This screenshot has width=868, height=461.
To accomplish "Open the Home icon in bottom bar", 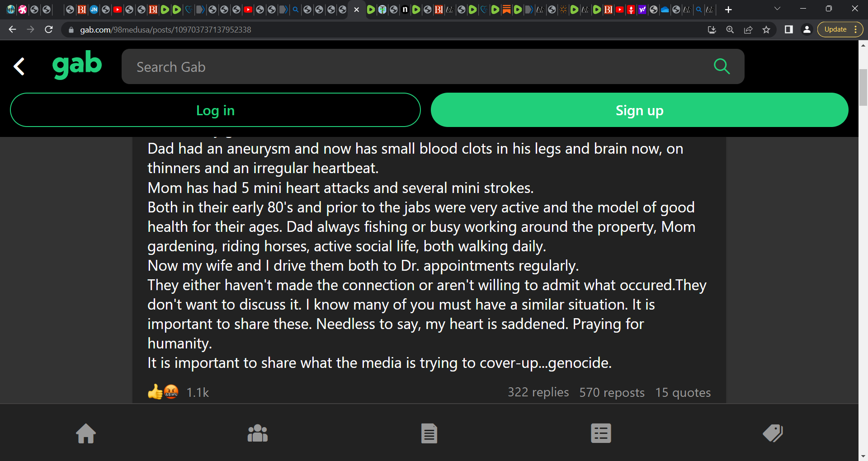I will click(86, 433).
